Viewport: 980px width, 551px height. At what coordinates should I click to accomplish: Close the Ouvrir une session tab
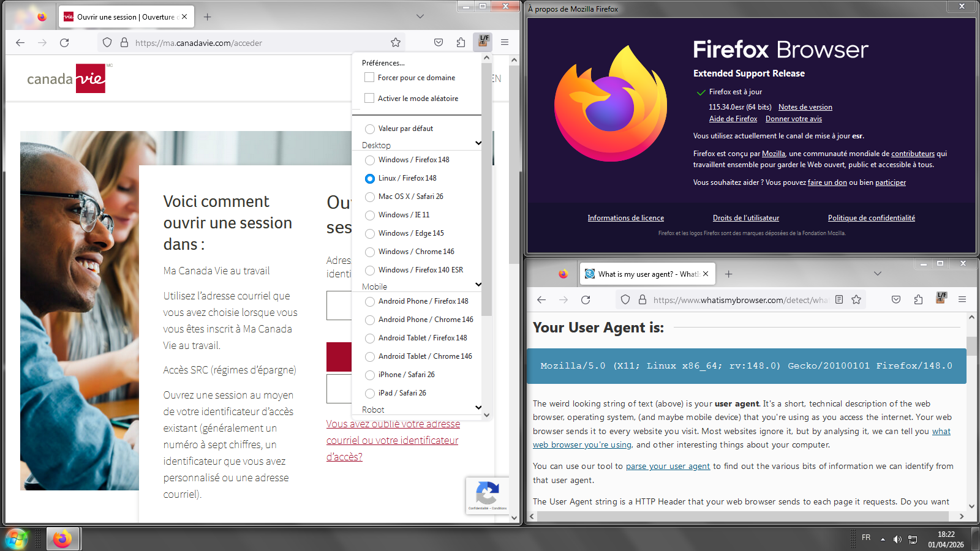(184, 17)
